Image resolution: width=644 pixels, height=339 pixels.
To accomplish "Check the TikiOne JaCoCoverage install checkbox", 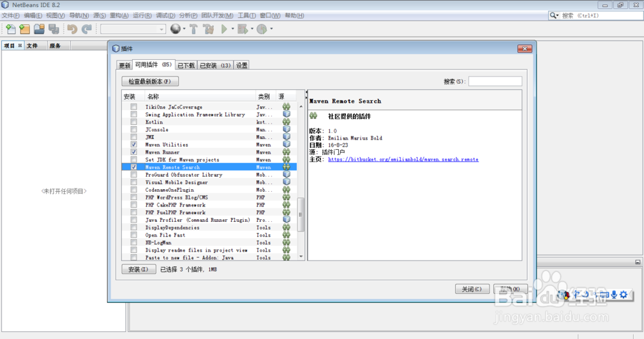I will tap(134, 107).
